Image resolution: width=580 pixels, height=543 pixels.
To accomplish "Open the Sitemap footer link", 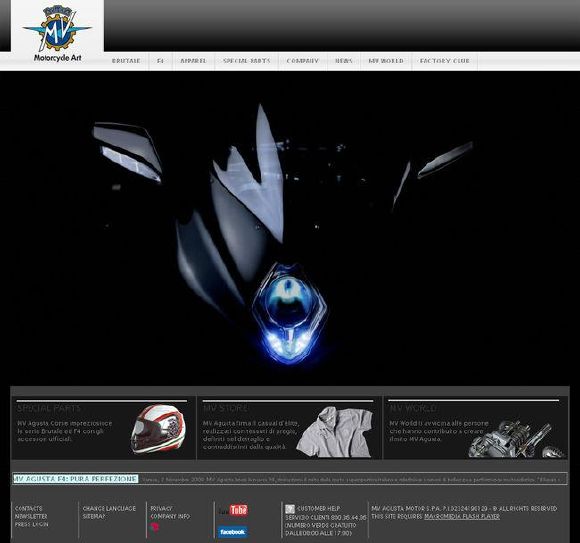I will click(x=94, y=516).
